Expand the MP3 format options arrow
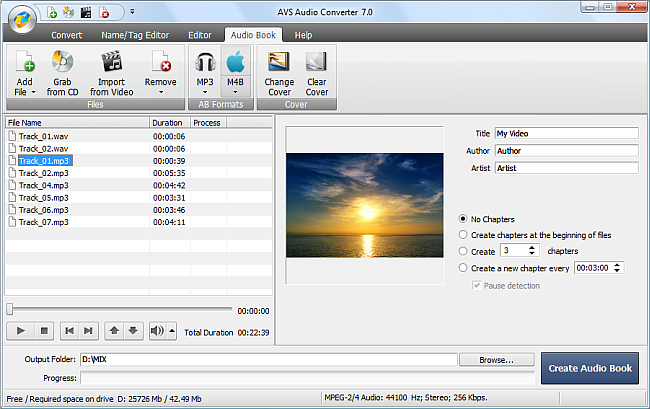Viewport: 650px width, 409px height. click(x=205, y=92)
